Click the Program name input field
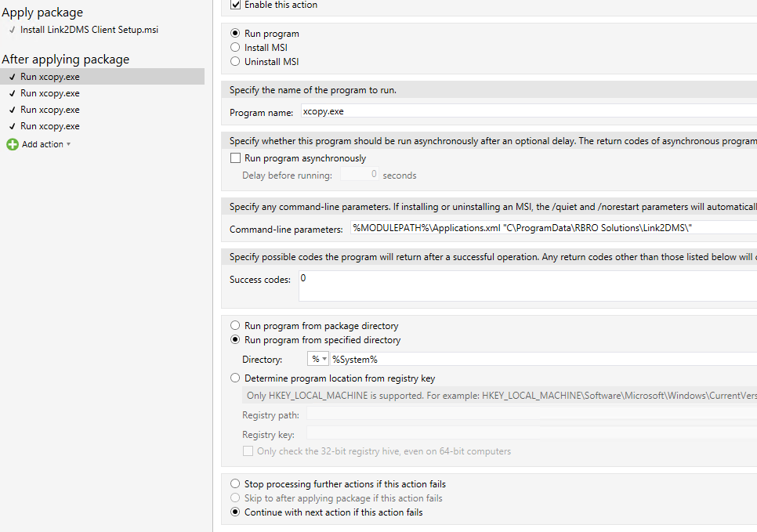This screenshot has height=532, width=757. pyautogui.click(x=525, y=112)
